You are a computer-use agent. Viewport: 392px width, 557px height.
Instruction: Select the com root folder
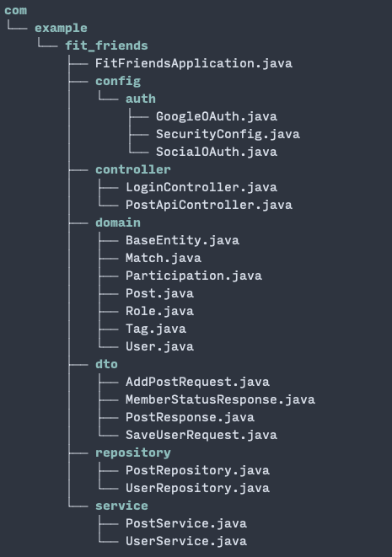(x=16, y=10)
